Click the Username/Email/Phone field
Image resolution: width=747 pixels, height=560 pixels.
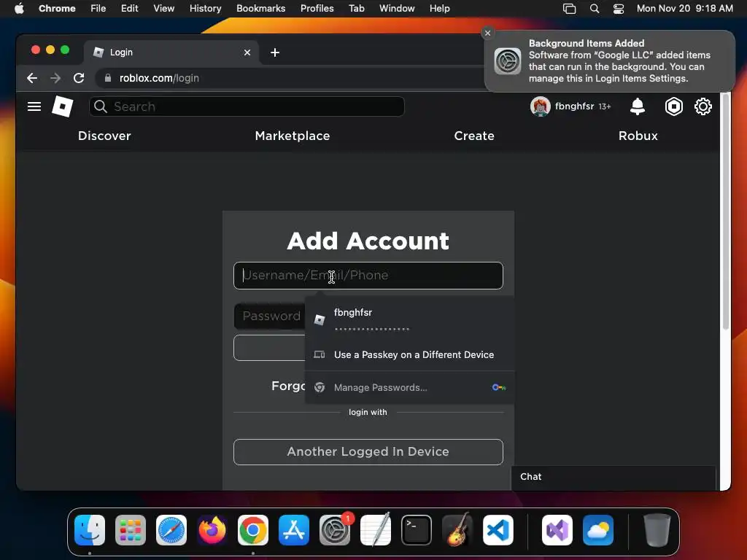(x=368, y=276)
